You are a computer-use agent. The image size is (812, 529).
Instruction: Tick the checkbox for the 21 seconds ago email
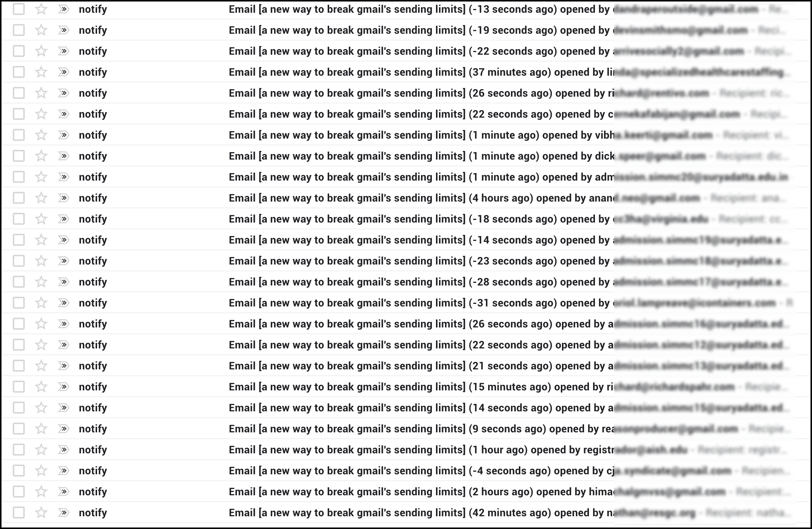pyautogui.click(x=19, y=366)
